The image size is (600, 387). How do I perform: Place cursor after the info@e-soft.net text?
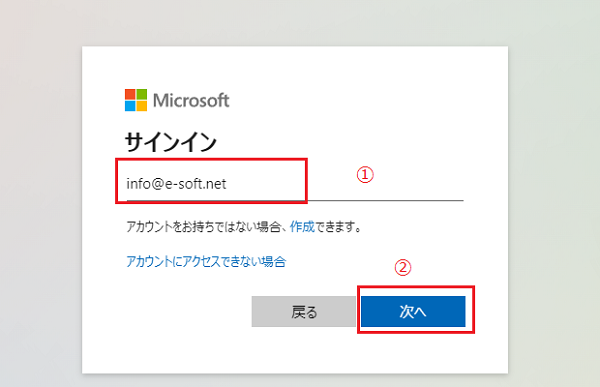(x=227, y=184)
